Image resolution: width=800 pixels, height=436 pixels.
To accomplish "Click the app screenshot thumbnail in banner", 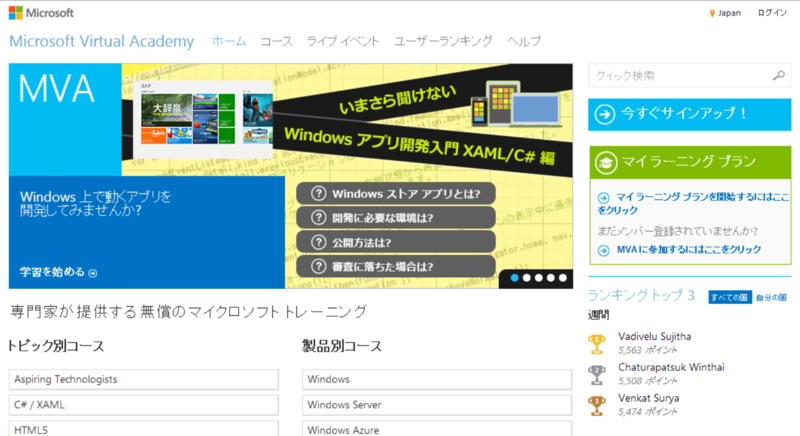I will pos(204,119).
